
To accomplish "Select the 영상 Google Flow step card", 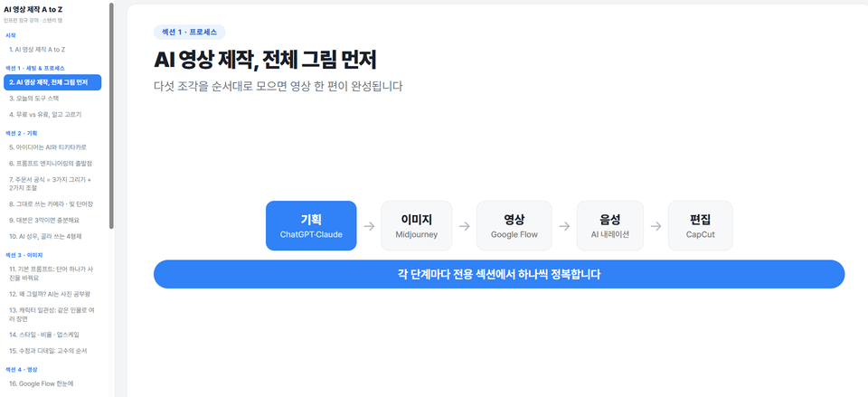I will pos(514,225).
